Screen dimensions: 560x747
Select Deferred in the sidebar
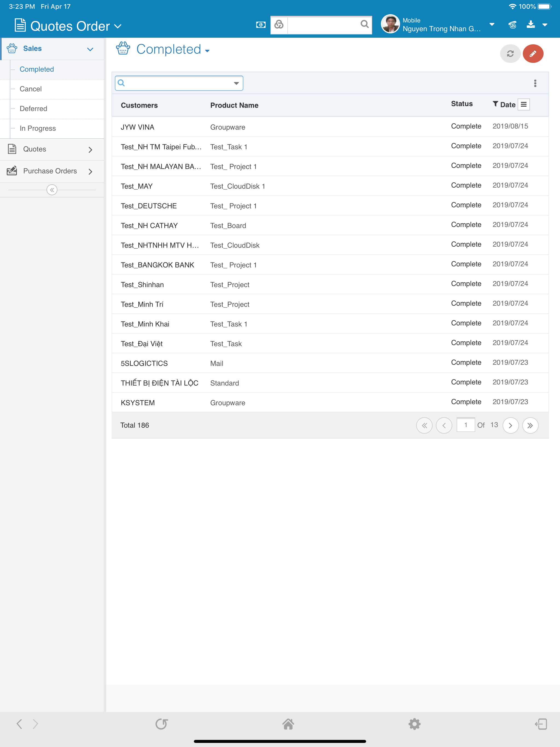pyautogui.click(x=33, y=108)
